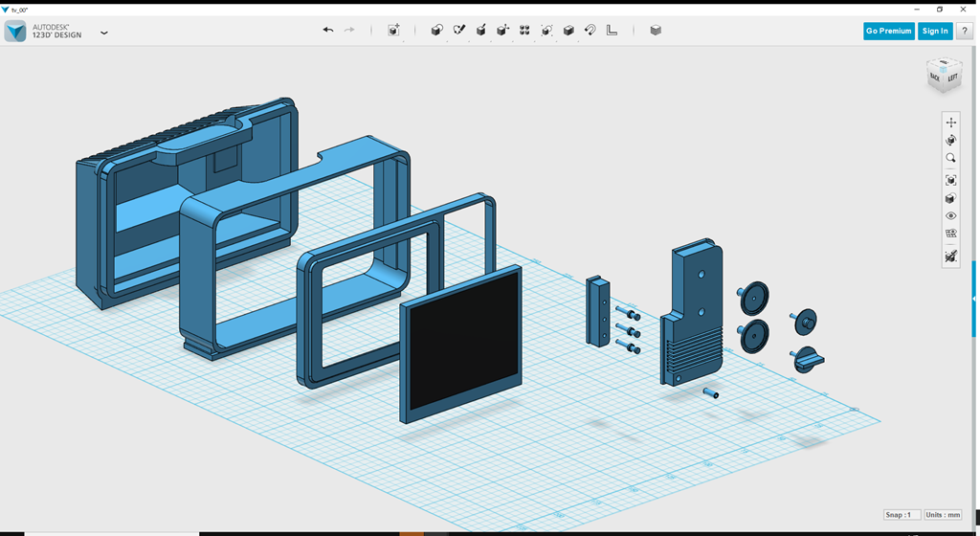Select the Measure tool
Viewport: 980px width, 536px height.
click(612, 31)
